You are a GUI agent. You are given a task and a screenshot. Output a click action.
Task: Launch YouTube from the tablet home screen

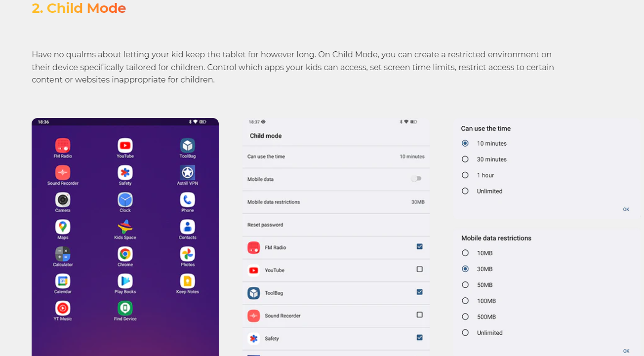[x=125, y=146]
